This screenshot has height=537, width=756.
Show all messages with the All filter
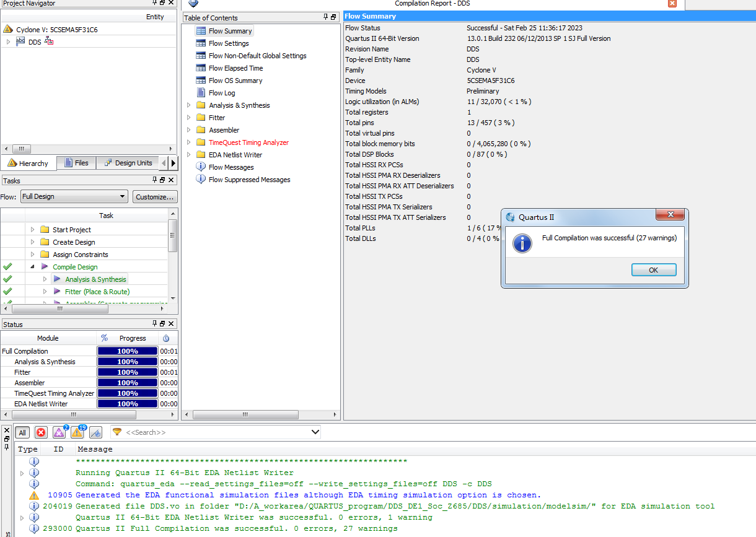pyautogui.click(x=22, y=432)
